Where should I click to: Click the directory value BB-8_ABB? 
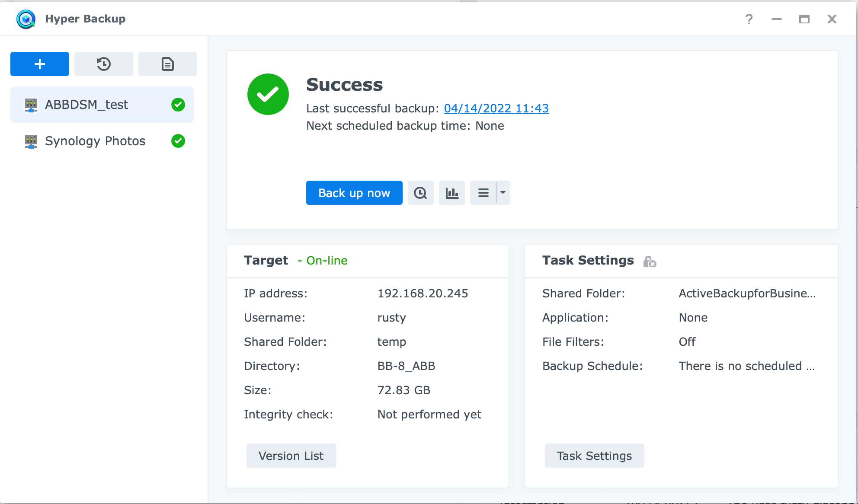[406, 366]
